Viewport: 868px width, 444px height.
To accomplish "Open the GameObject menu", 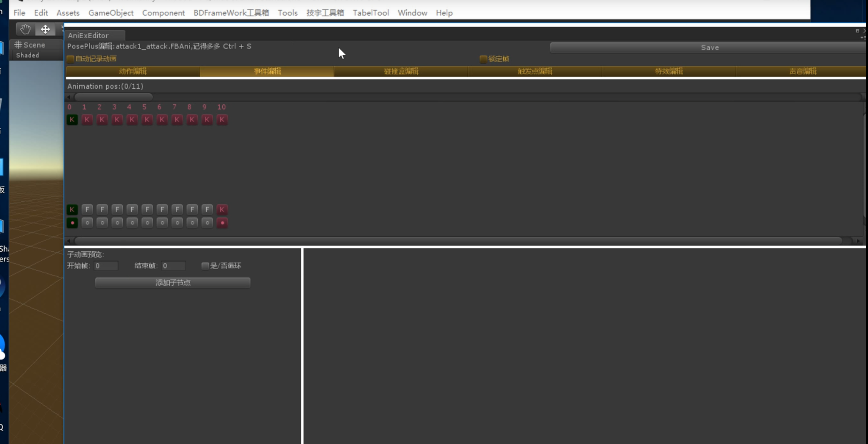I will click(111, 13).
